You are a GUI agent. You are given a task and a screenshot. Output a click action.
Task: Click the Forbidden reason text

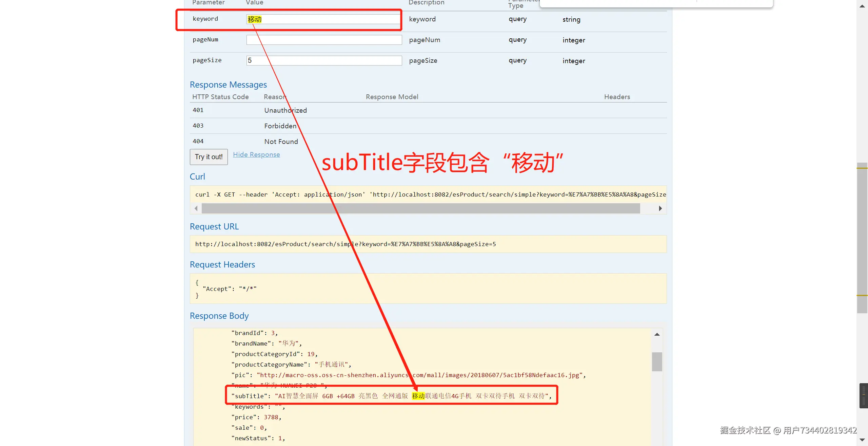pyautogui.click(x=280, y=126)
